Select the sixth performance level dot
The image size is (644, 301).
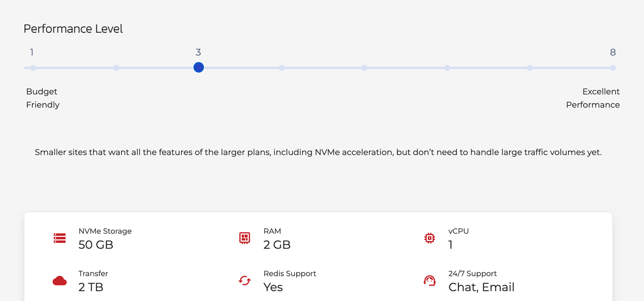tap(447, 68)
